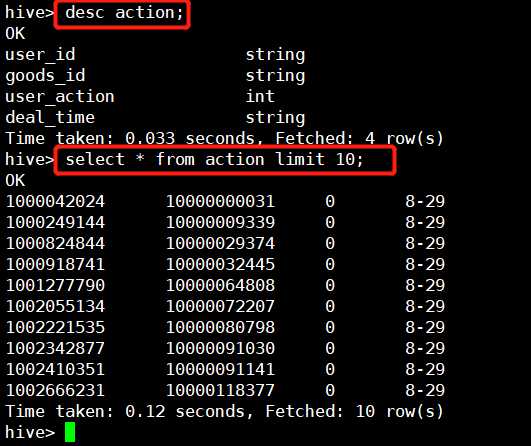Click the 'select * from action limit 10;' command
The height and width of the screenshot is (446, 531).
coord(214,160)
